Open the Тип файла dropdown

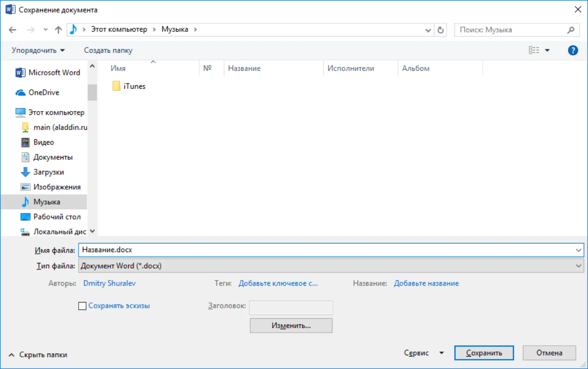tap(331, 266)
